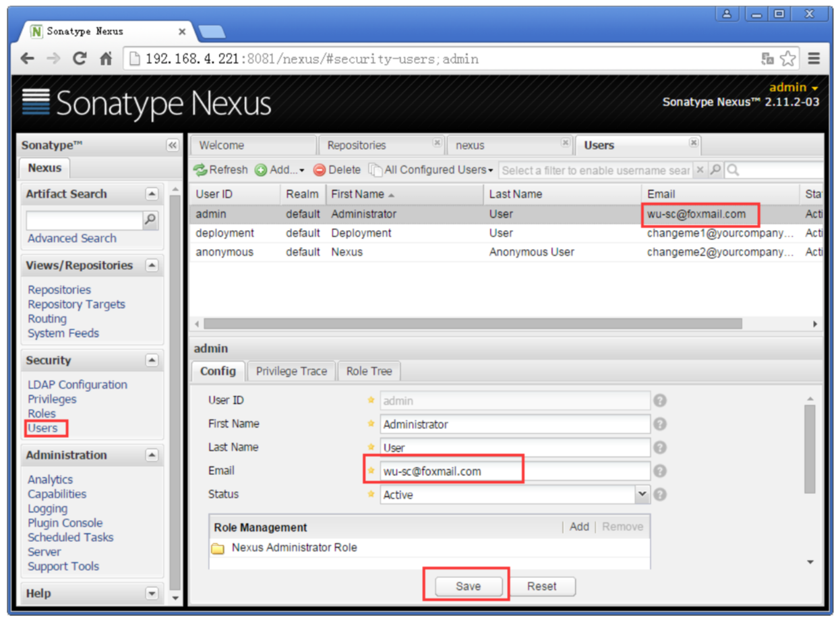Click the sidebar vertical scrollbar
The width and height of the screenshot is (840, 618).
click(x=175, y=391)
